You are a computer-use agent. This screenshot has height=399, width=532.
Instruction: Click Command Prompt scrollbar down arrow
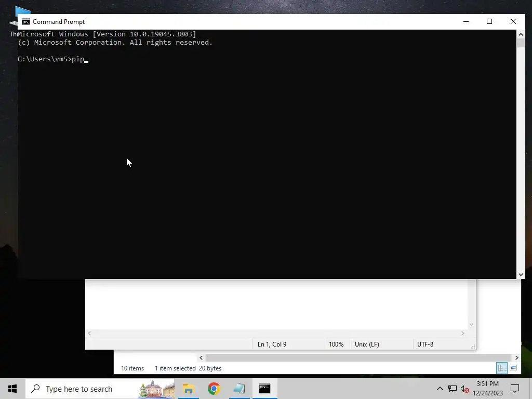521,275
